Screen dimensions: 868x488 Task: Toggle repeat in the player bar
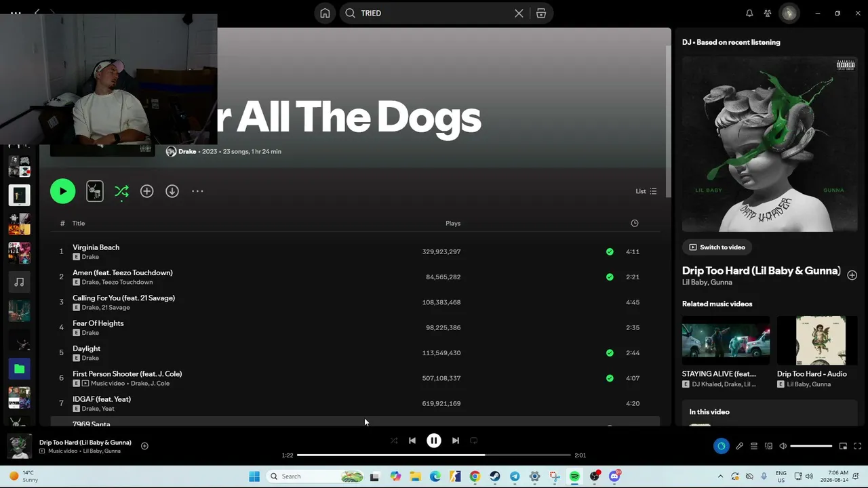[x=474, y=441]
